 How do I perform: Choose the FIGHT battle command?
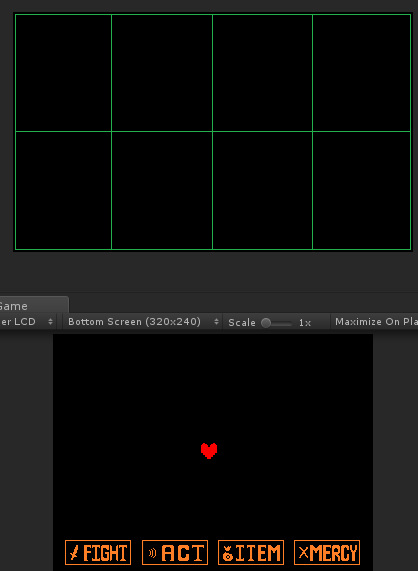click(x=98, y=552)
